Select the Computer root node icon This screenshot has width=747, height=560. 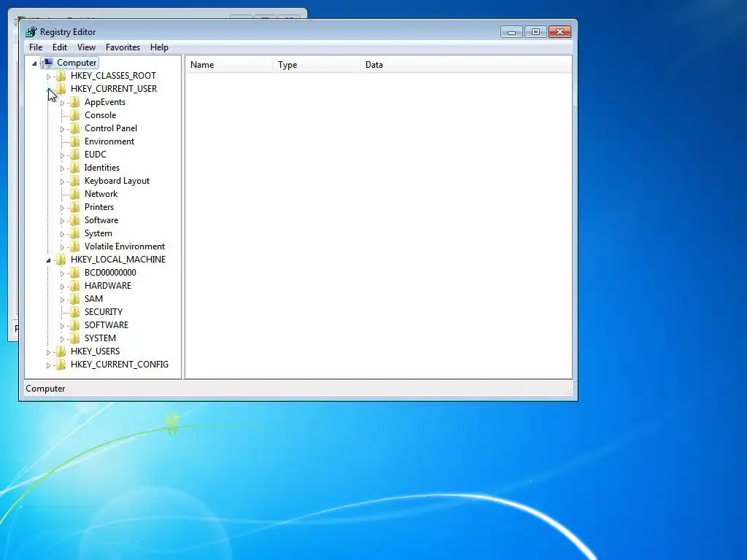pyautogui.click(x=47, y=63)
